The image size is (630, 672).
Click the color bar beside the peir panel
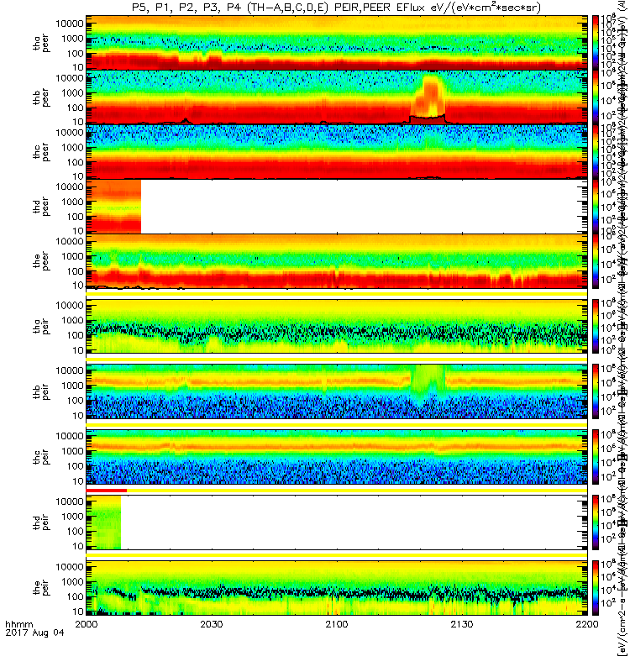(596, 587)
